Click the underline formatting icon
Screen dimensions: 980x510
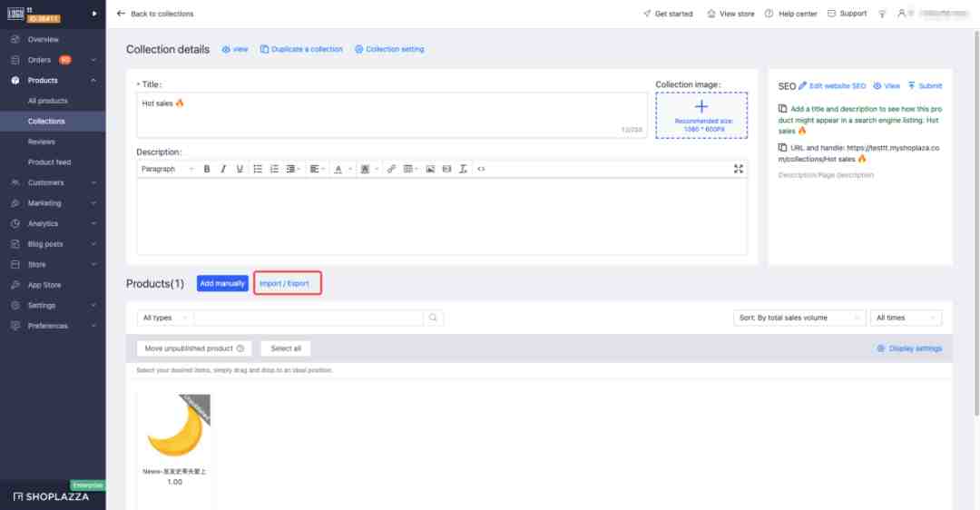240,169
